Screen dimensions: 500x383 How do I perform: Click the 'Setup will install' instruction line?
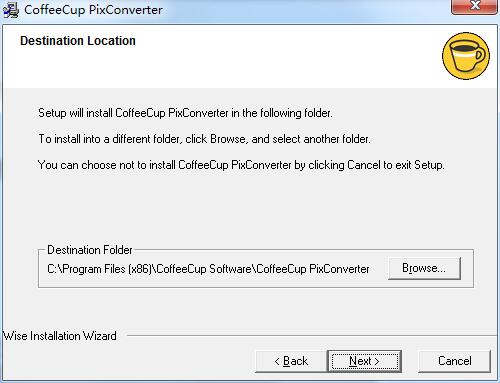pos(185,113)
